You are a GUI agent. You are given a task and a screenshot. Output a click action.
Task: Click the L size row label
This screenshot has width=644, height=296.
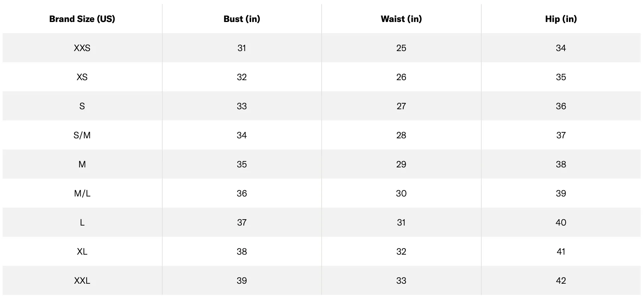point(82,223)
